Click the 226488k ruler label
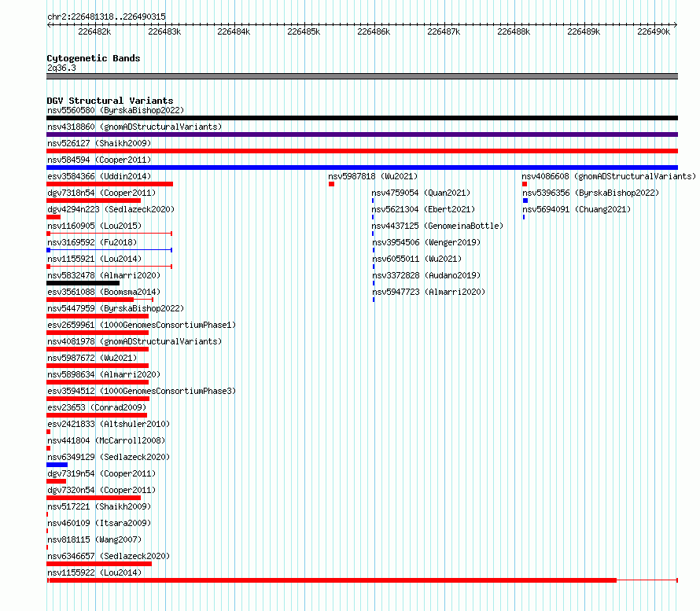 pos(514,31)
